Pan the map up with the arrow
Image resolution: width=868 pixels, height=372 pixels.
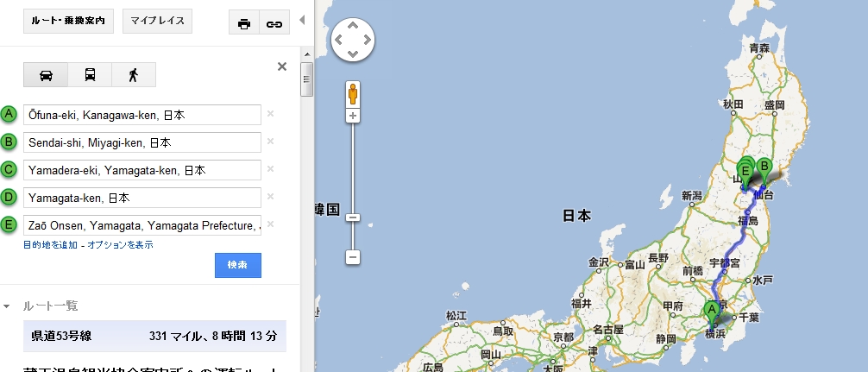coord(353,25)
